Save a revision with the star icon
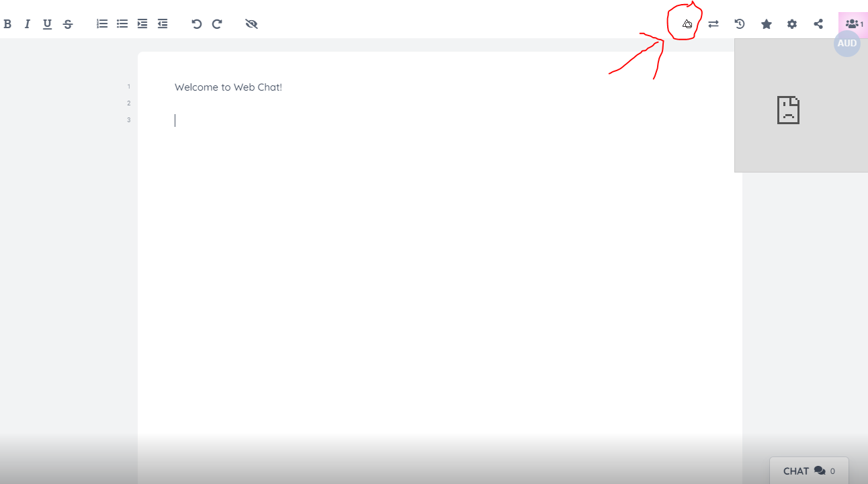 pos(766,23)
